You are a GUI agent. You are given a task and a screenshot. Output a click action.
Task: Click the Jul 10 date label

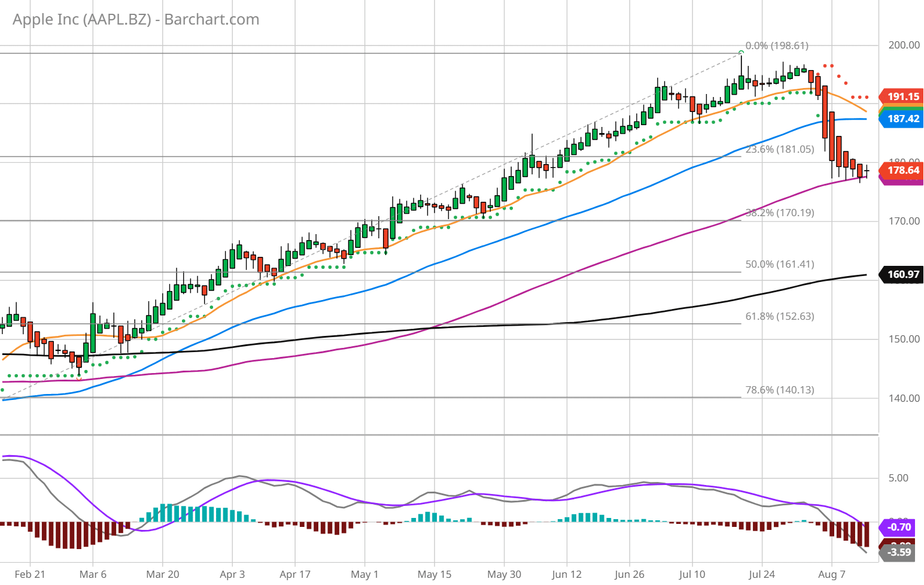coord(692,574)
